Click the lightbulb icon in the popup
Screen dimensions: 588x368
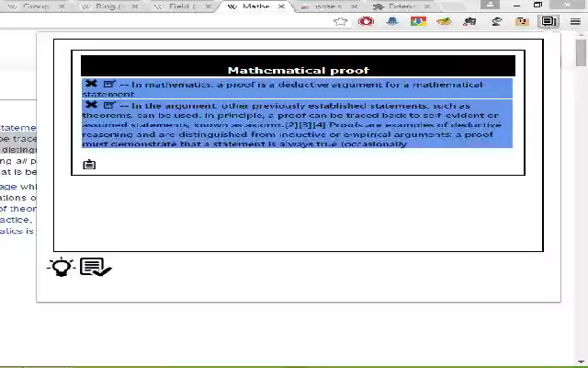[62, 267]
